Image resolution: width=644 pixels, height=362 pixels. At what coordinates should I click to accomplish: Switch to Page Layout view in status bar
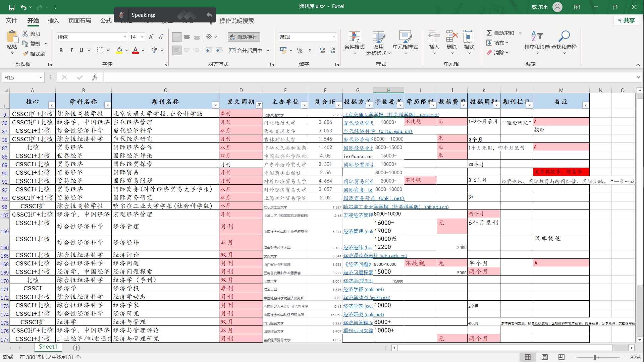tap(545, 357)
